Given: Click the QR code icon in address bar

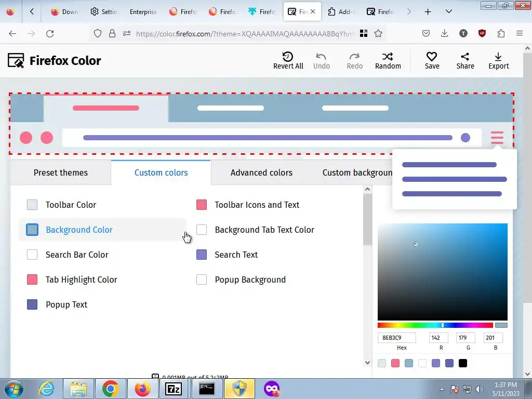Looking at the screenshot, I should coord(364,34).
